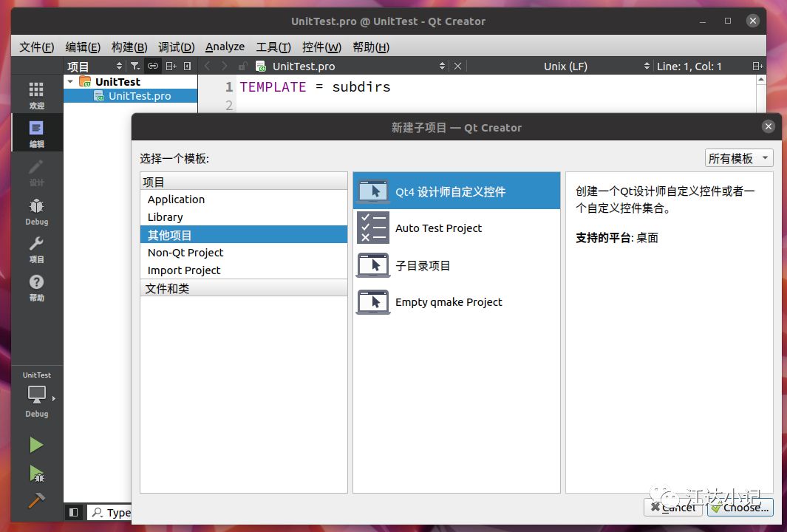Open the Analyze menu
Image resolution: width=787 pixels, height=532 pixels.
pos(225,47)
